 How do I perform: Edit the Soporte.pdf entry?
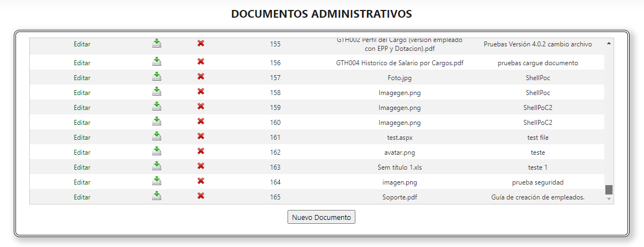82,197
